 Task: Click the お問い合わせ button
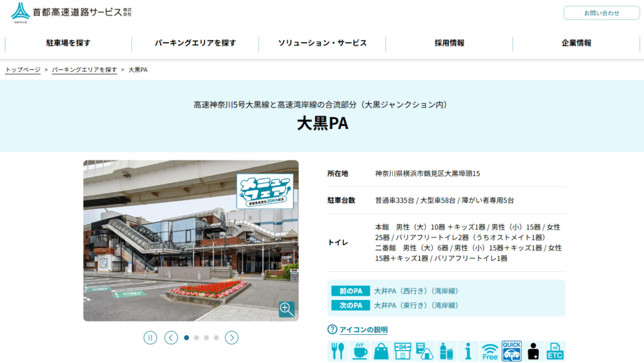[x=601, y=13]
